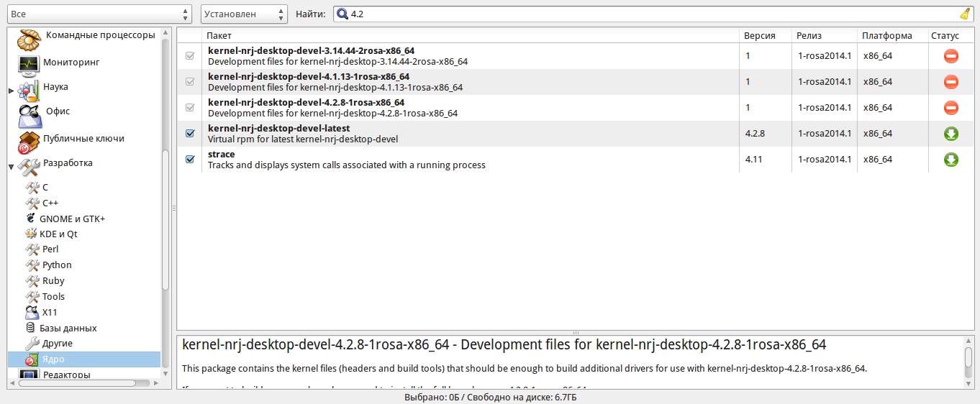
Task: Select Базы данных subcategory
Action: tap(68, 328)
